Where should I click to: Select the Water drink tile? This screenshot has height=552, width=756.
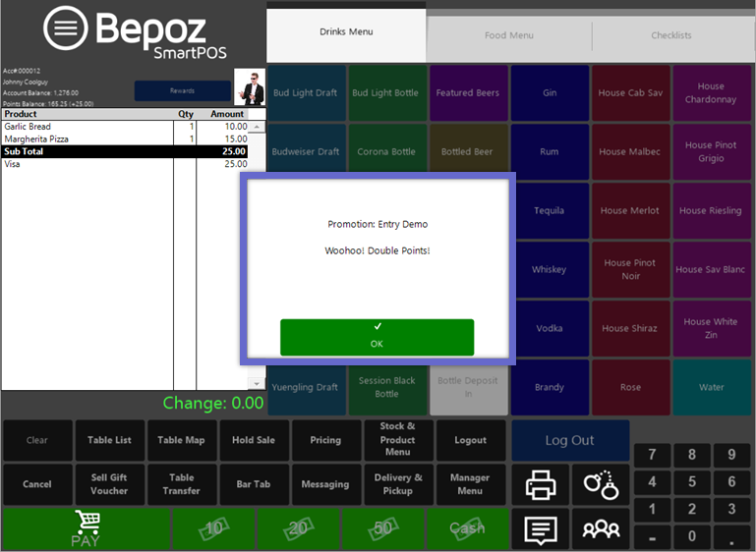[712, 387]
